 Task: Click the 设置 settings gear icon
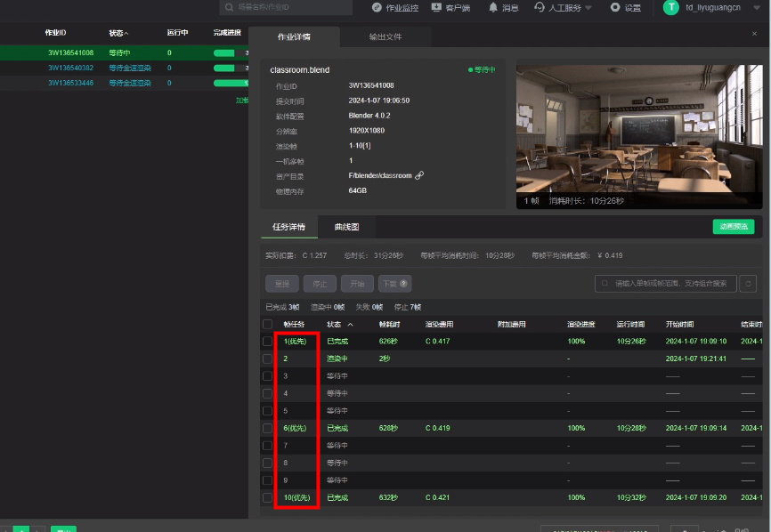(x=615, y=8)
